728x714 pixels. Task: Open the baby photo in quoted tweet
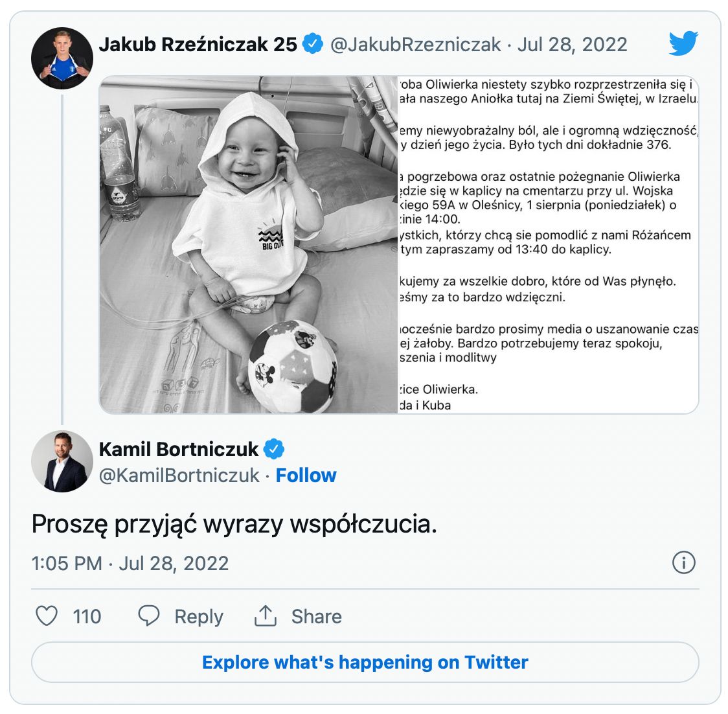click(x=249, y=245)
